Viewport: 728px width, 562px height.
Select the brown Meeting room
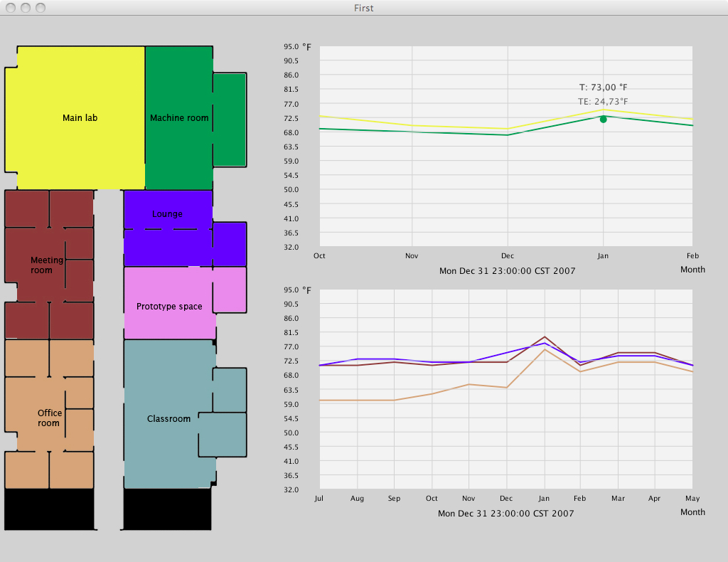tap(49, 265)
